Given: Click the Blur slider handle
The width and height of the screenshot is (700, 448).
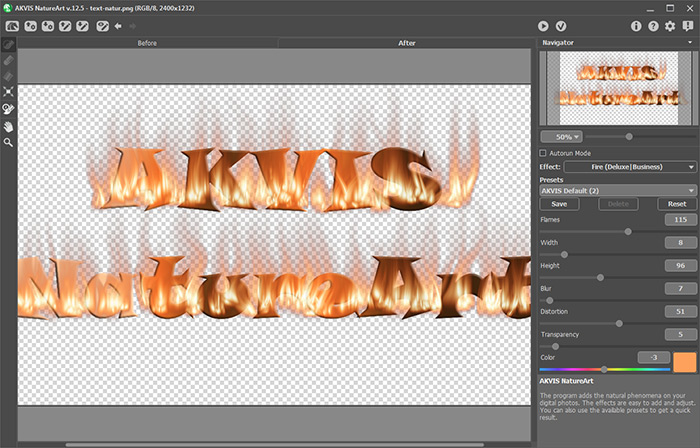Looking at the screenshot, I should point(550,301).
